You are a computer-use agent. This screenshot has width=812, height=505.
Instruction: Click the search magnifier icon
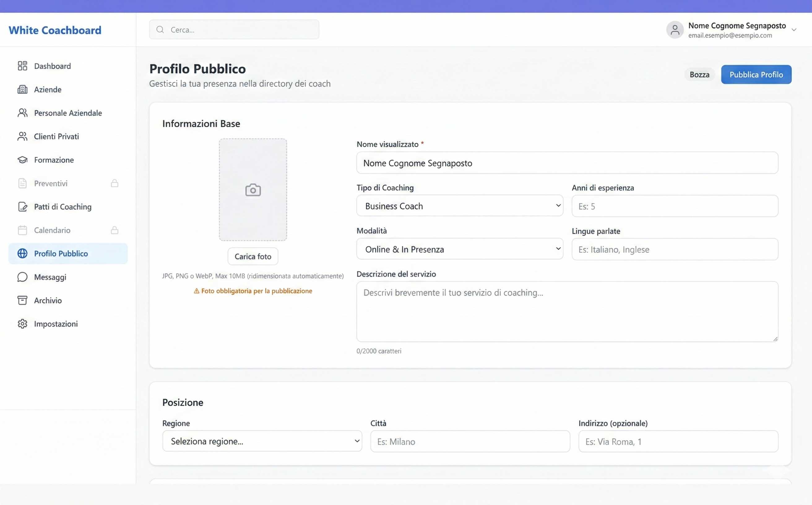[160, 29]
